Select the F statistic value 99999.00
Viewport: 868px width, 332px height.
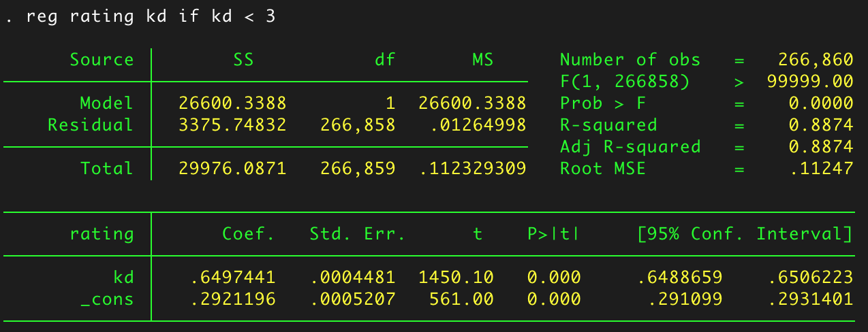pyautogui.click(x=810, y=82)
